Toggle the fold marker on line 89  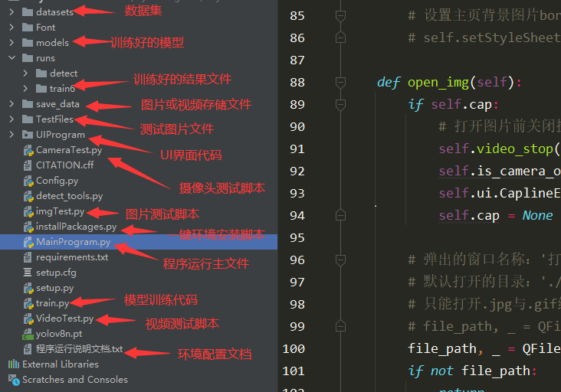point(340,104)
